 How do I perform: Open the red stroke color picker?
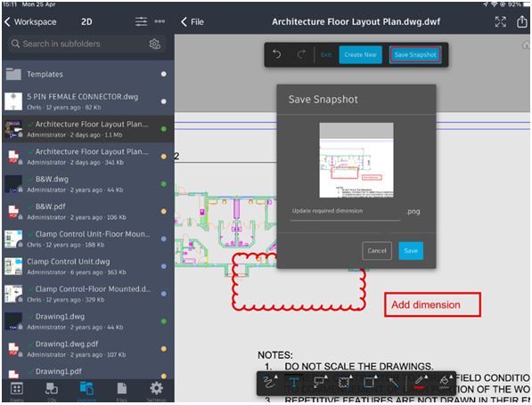coord(420,382)
